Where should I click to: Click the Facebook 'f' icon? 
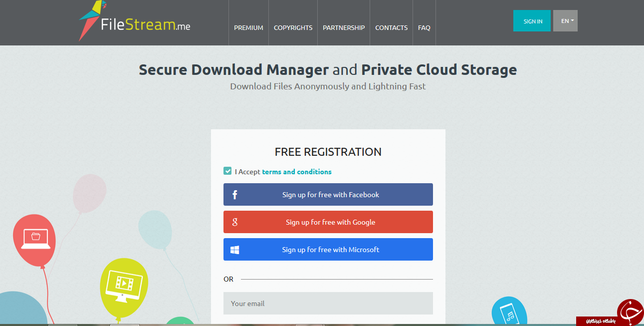[x=235, y=195]
